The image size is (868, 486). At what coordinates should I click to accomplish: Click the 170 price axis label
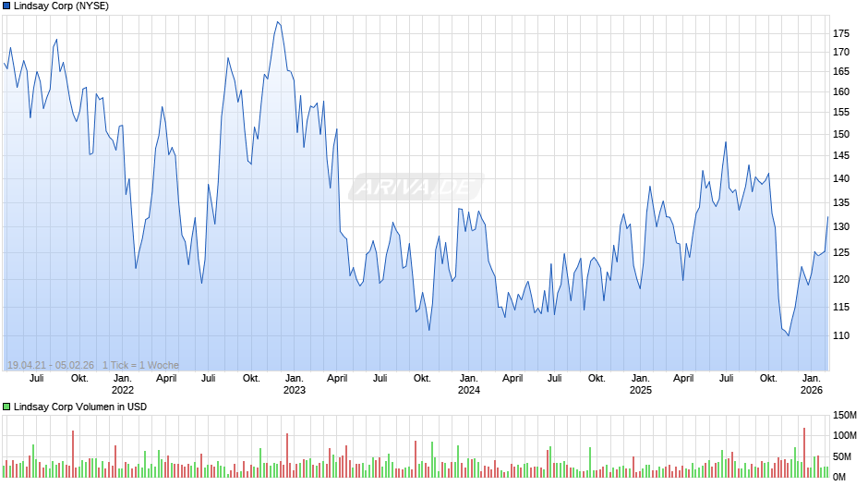pos(841,52)
